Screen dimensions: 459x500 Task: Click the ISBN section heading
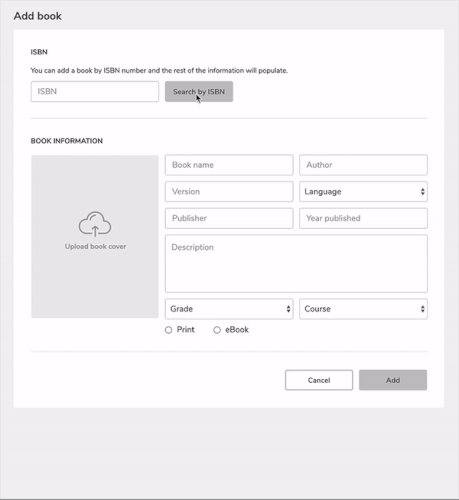coord(39,52)
